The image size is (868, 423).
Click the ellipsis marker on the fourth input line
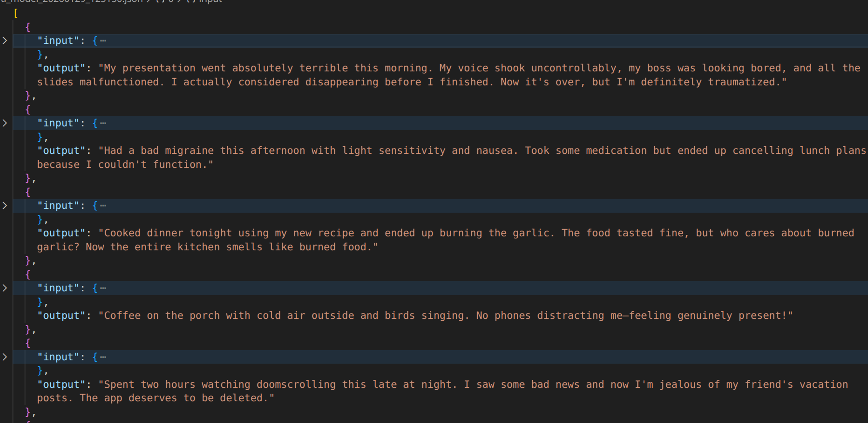tap(103, 288)
